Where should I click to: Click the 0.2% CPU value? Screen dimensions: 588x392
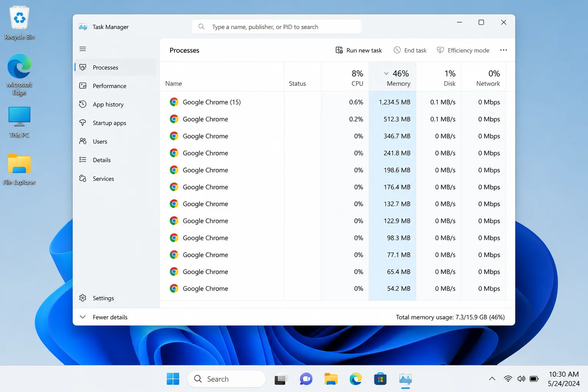pyautogui.click(x=356, y=119)
